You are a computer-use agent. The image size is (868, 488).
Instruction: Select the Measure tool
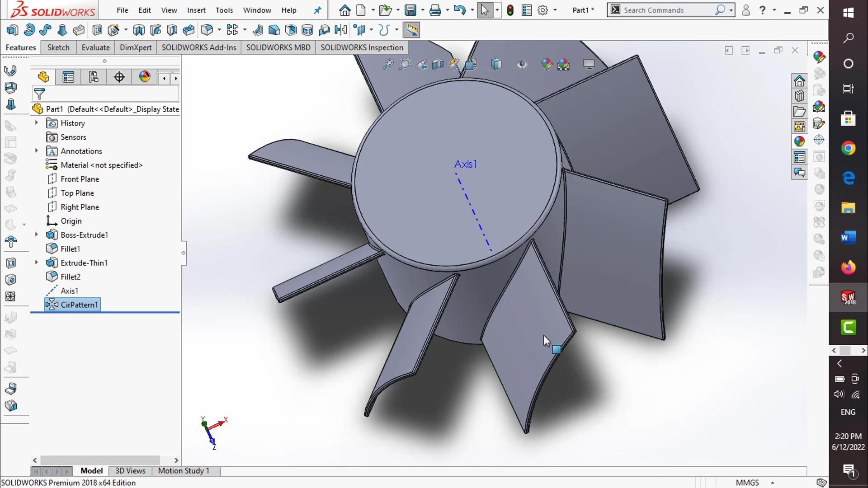click(x=411, y=30)
